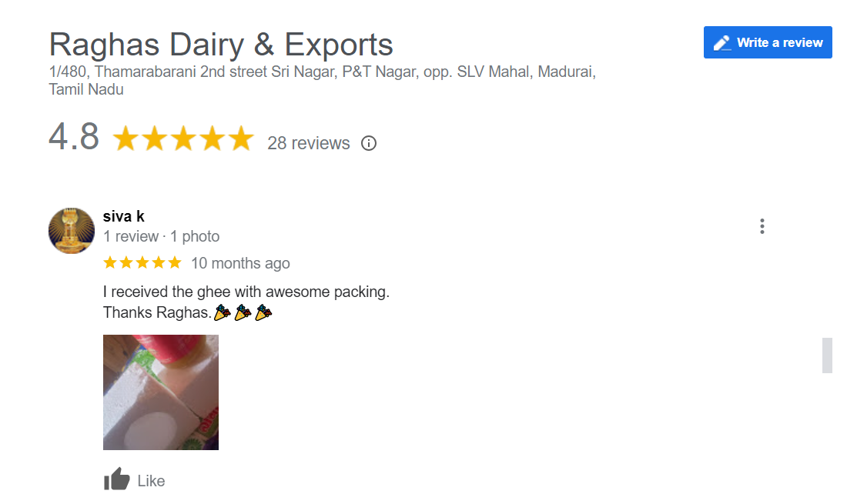Open reviewer name "siva k"
The image size is (847, 504).
pyautogui.click(x=124, y=216)
